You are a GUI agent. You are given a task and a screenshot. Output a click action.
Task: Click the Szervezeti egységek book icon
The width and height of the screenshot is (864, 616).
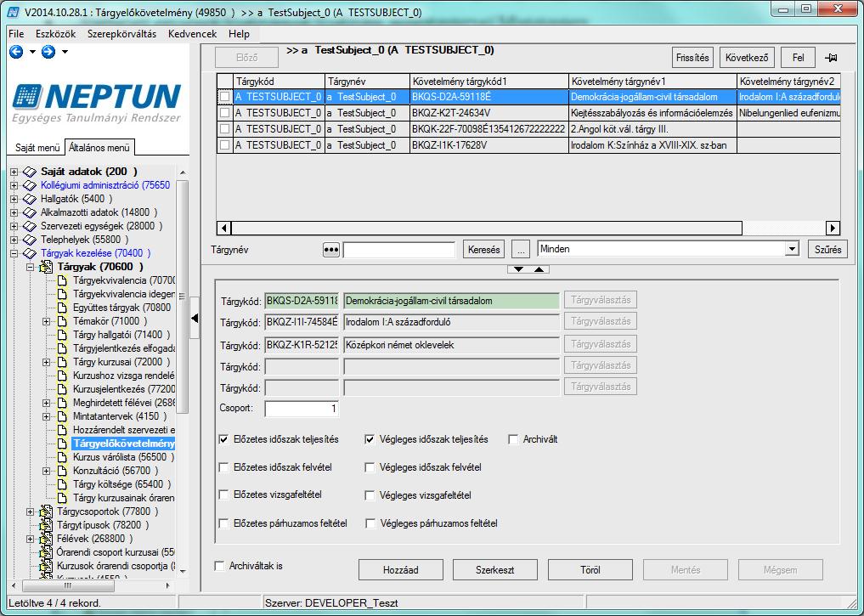[x=30, y=227]
